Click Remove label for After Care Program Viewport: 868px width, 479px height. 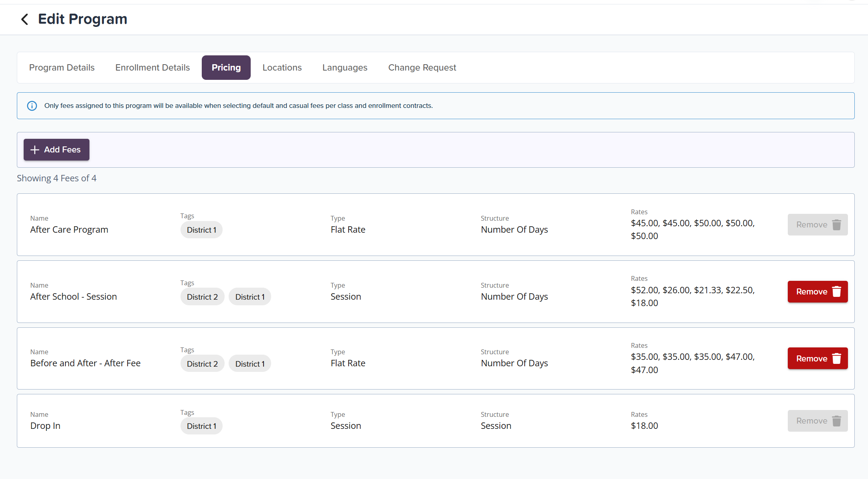[811, 225]
